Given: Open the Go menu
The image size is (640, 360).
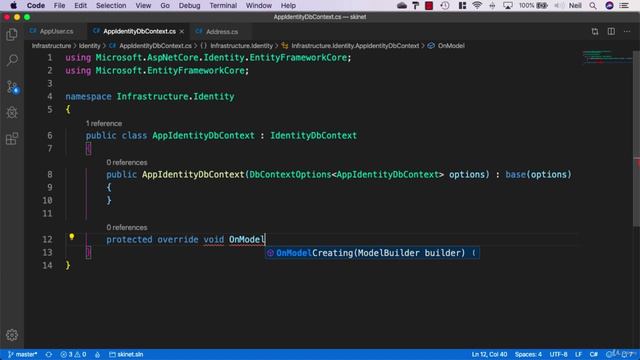Looking at the screenshot, I should [x=165, y=6].
